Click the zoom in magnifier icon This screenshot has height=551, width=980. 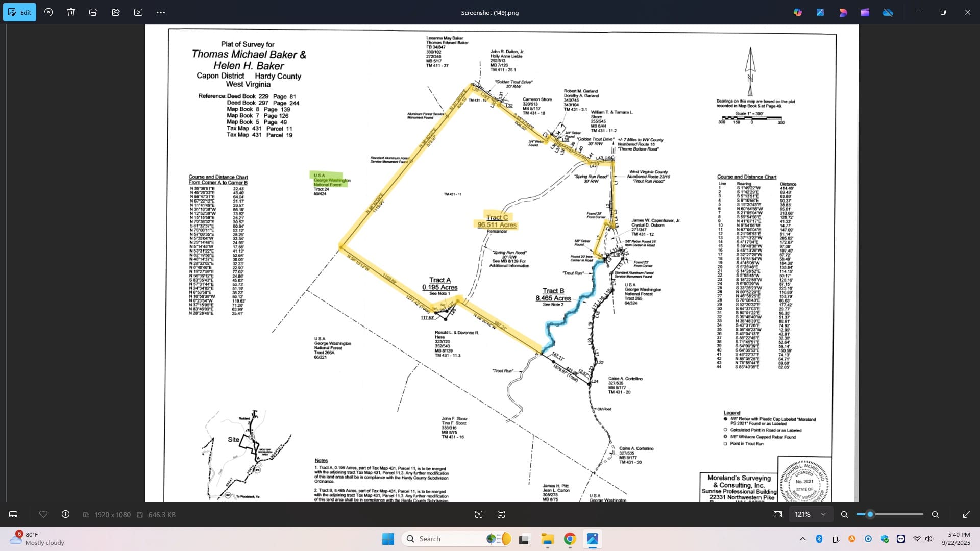936,514
